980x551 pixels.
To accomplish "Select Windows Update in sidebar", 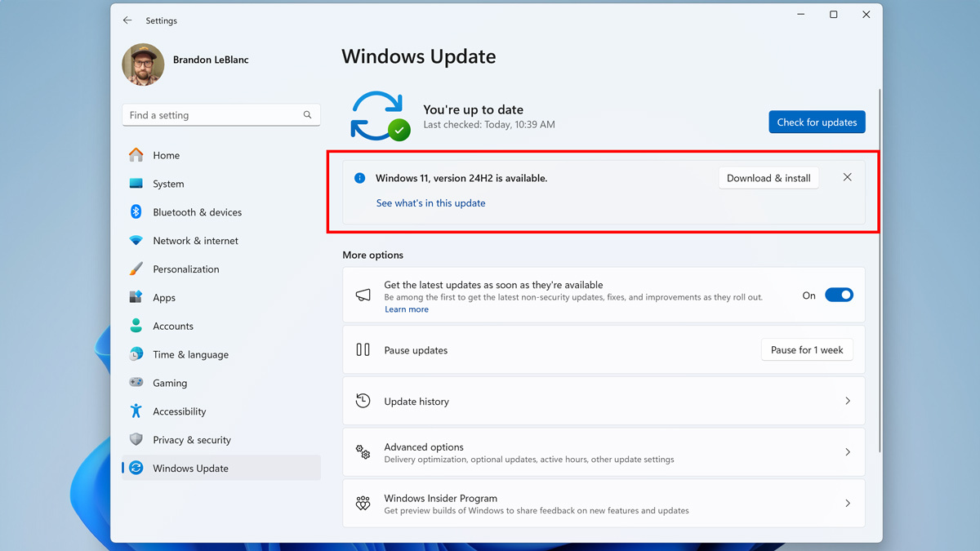I will [x=221, y=469].
